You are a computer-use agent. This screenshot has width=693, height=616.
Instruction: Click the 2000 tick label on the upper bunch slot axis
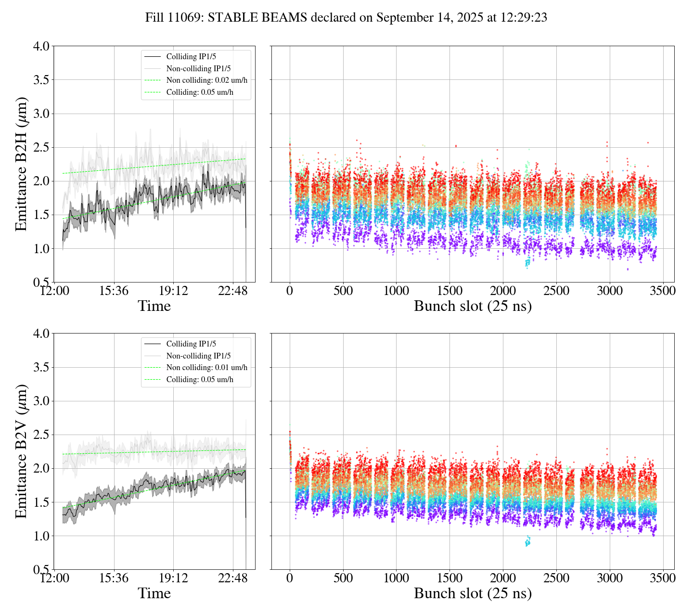tap(502, 291)
